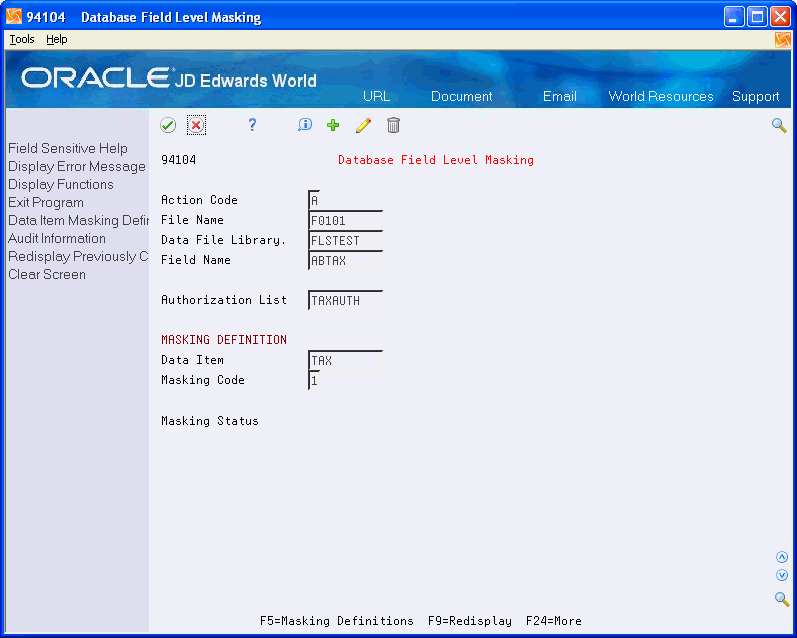Image resolution: width=797 pixels, height=638 pixels.
Task: Click the 94104 program number text
Action: point(178,160)
